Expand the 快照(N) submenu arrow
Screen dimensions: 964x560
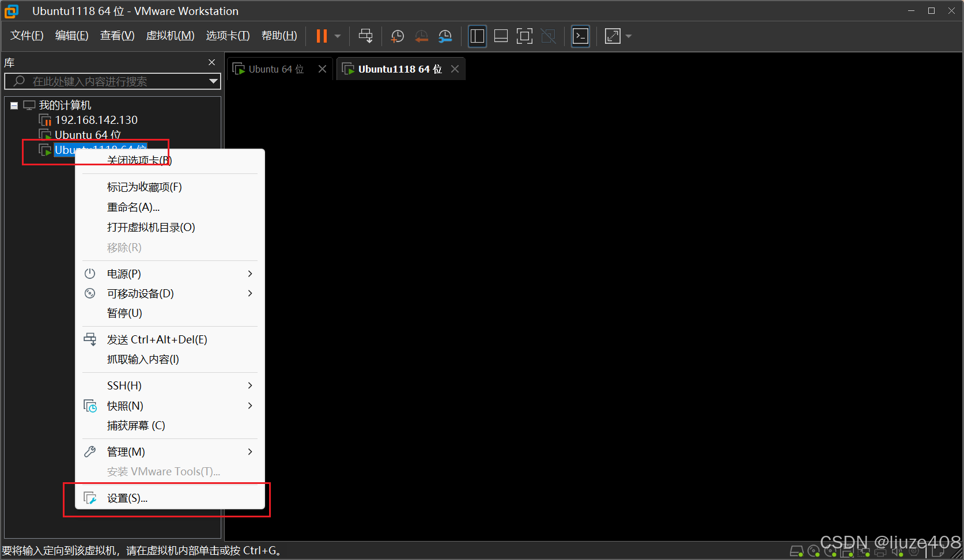[x=250, y=406]
